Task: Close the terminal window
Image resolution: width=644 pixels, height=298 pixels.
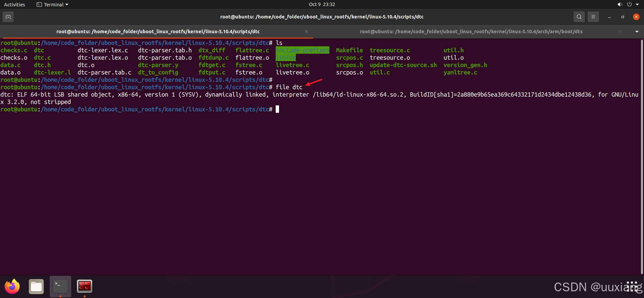Action: click(636, 17)
